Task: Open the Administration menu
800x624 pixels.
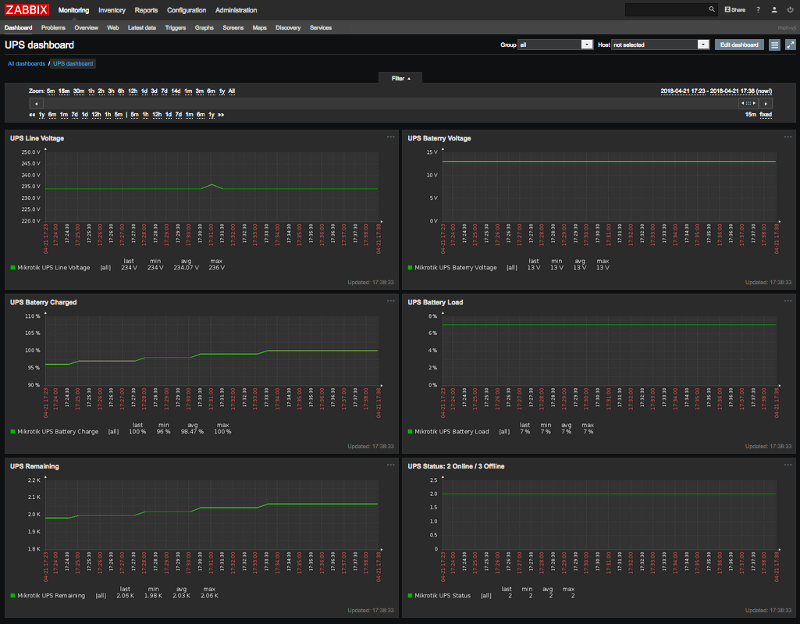Action: point(236,10)
